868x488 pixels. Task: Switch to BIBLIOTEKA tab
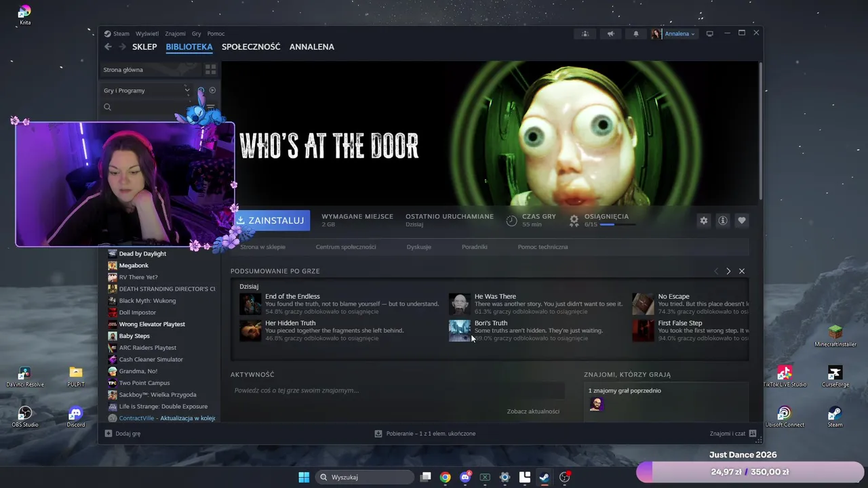189,47
